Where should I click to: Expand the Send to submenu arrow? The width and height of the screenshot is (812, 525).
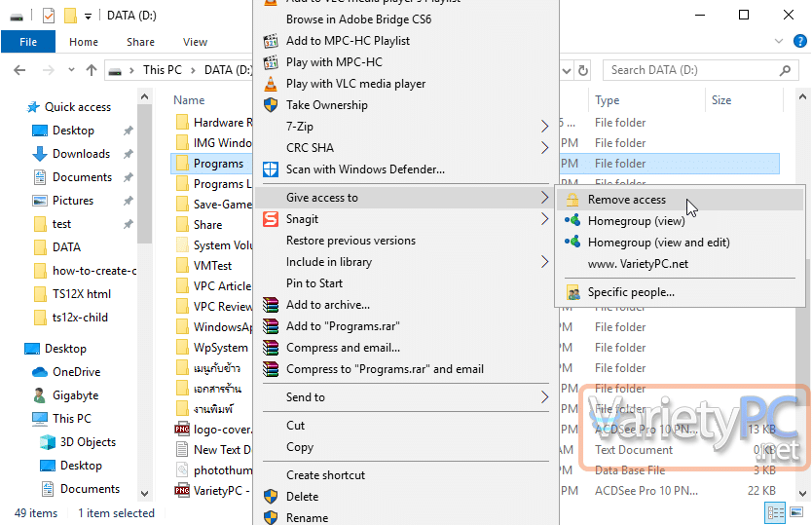(544, 397)
